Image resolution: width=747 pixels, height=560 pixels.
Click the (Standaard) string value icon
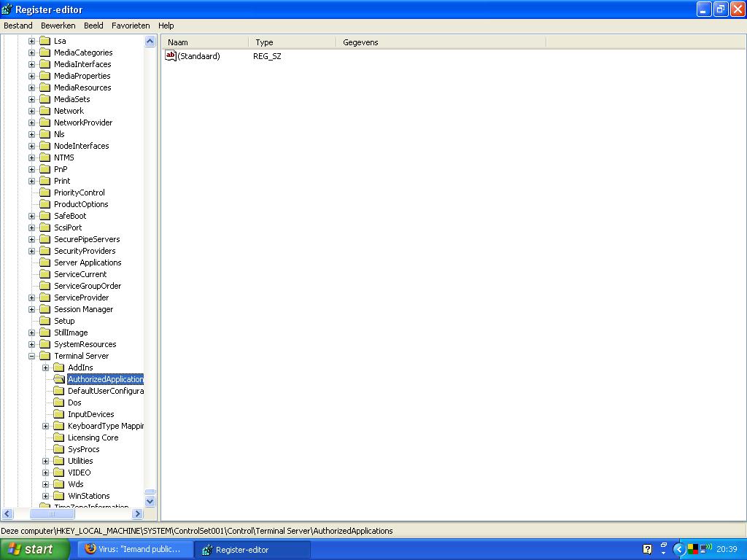(171, 55)
